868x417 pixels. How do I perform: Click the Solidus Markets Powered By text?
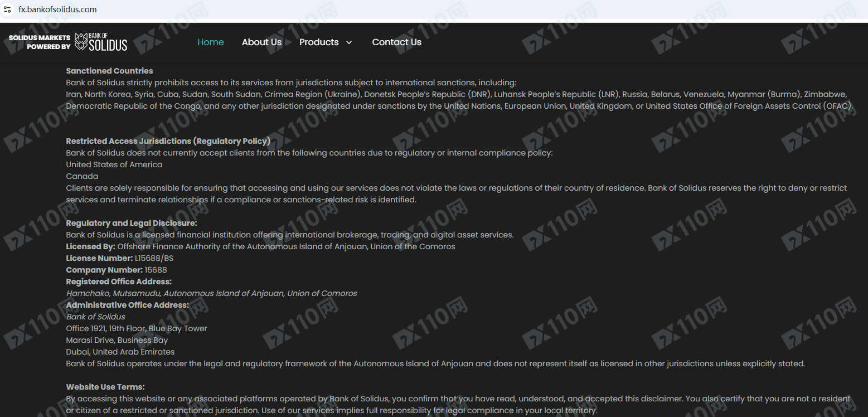(39, 42)
